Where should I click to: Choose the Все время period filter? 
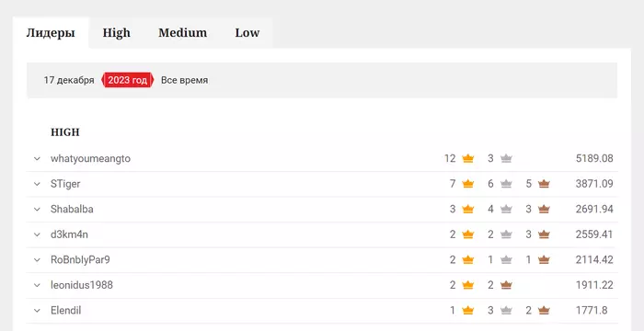[x=184, y=80]
